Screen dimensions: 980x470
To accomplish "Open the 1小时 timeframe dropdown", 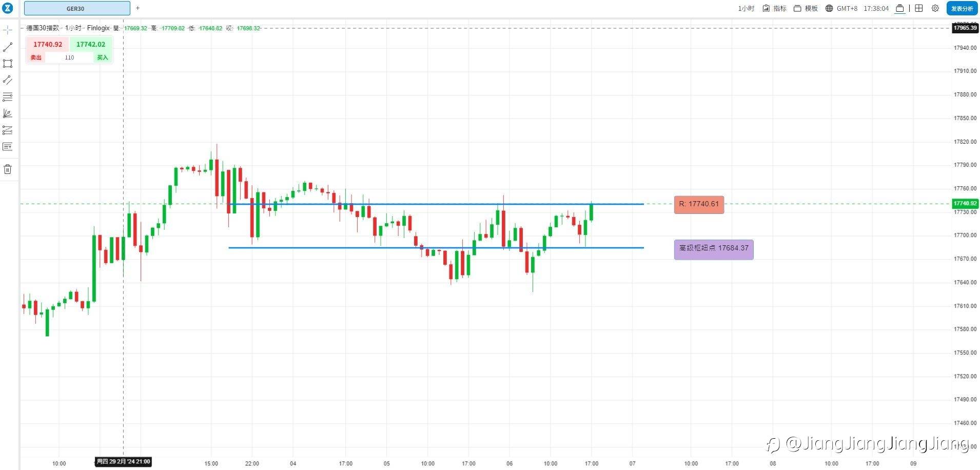I will [746, 8].
